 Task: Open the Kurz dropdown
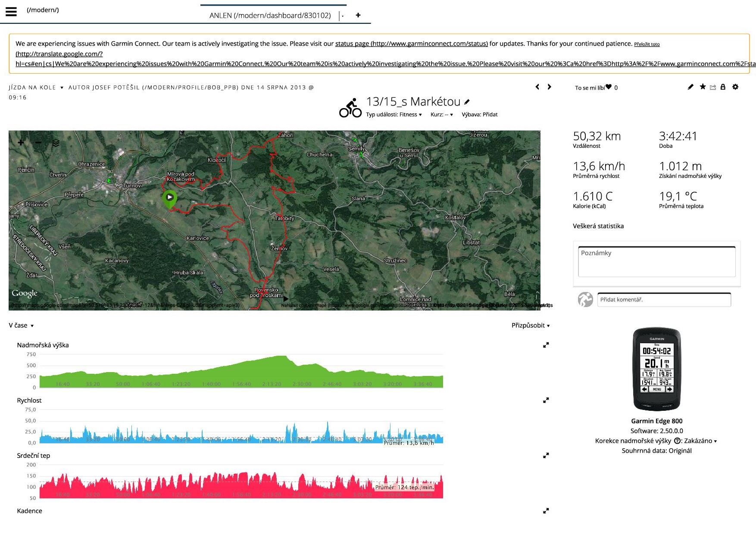(x=441, y=115)
